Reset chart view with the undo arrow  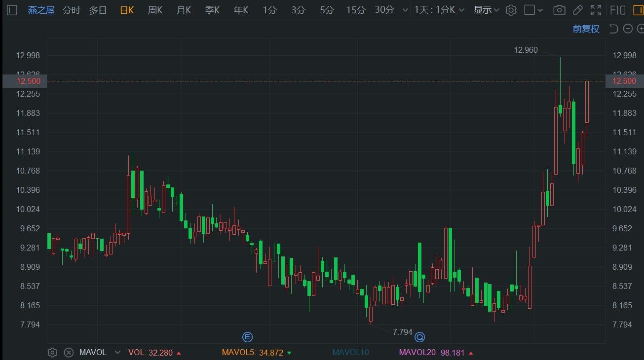[614, 29]
